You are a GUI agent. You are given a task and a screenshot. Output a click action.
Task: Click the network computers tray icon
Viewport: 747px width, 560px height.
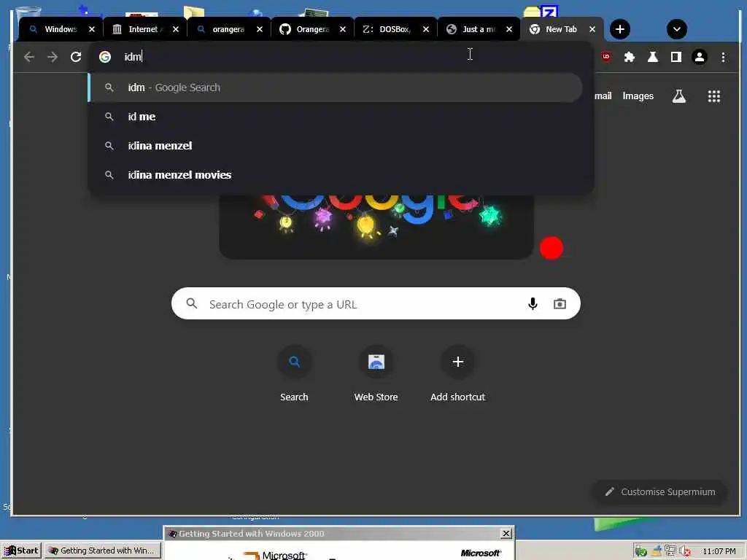click(x=670, y=551)
